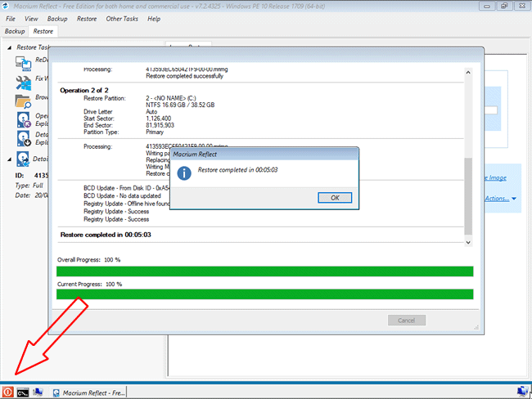Open the command prompt taskbar icon

[23, 392]
